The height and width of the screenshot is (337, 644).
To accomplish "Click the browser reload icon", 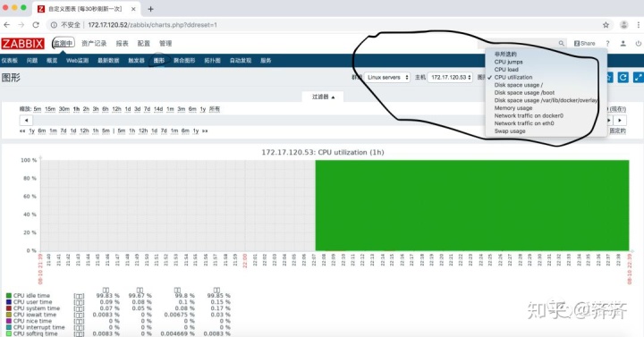I will coord(36,25).
